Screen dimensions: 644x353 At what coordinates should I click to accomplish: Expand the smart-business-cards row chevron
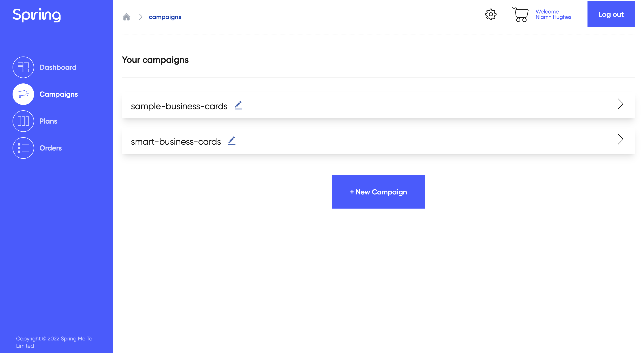click(620, 139)
